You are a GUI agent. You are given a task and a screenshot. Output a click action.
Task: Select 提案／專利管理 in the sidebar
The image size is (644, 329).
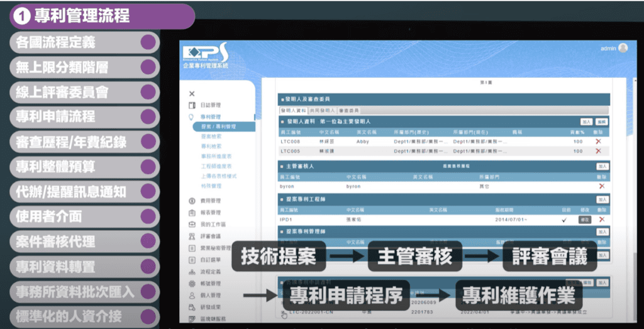218,126
